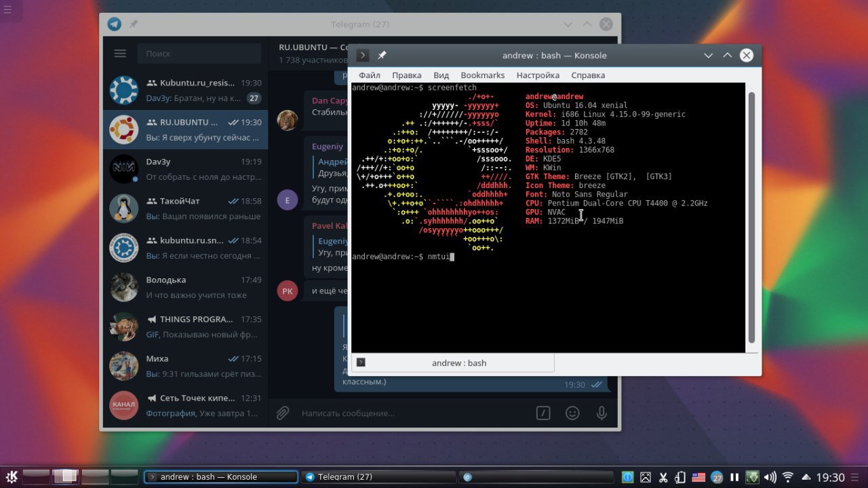This screenshot has width=868, height=488.
Task: Click the lion photo avatar in chat
Action: [288, 120]
